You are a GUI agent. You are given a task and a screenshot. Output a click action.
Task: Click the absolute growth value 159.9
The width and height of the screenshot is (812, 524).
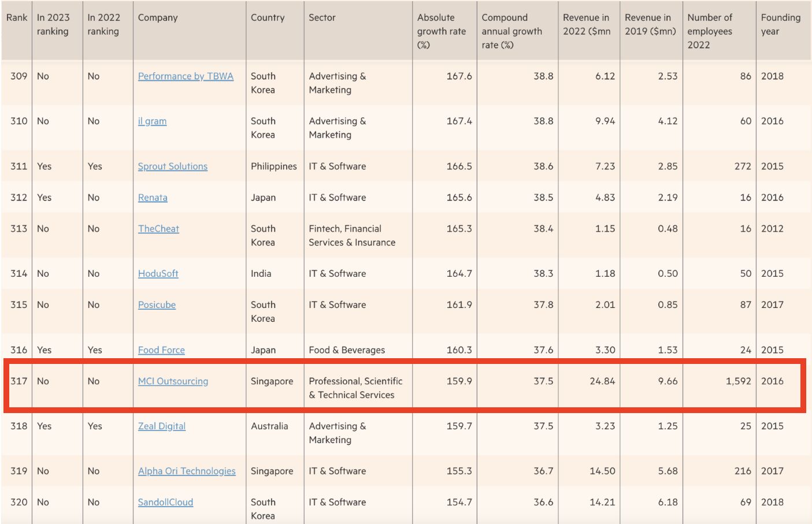[x=459, y=381]
